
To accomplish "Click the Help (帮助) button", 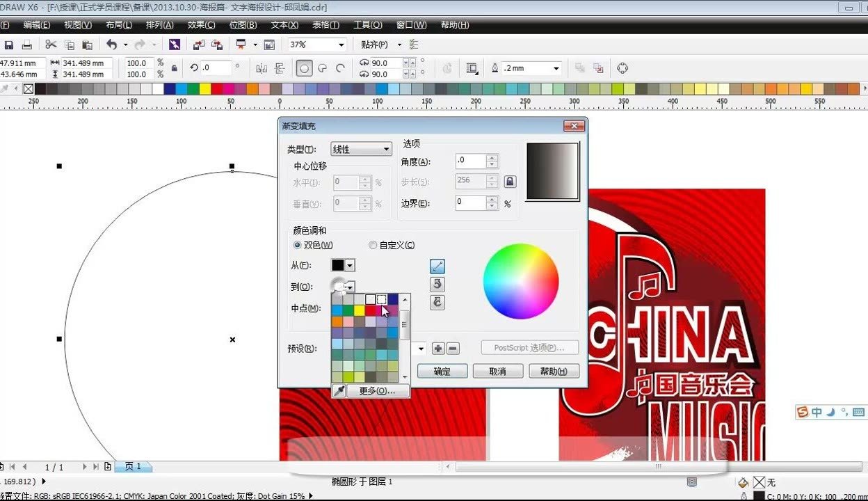I will pyautogui.click(x=554, y=372).
